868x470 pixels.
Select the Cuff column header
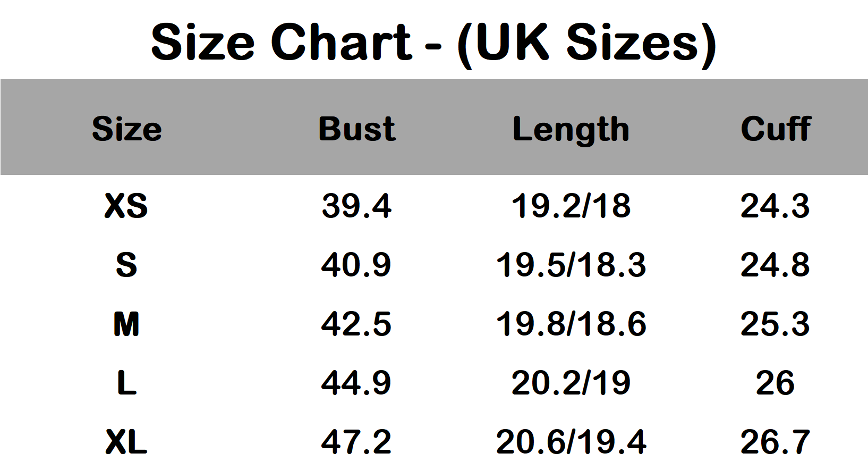[x=776, y=128]
